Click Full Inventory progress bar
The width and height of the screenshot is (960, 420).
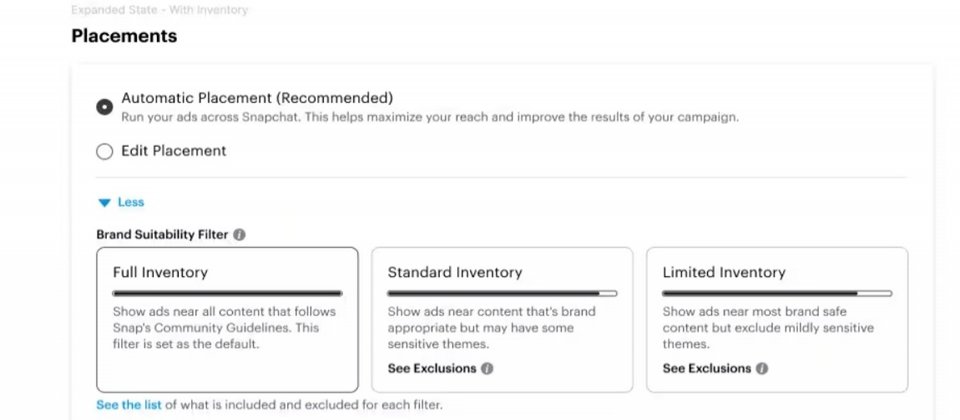pos(227,293)
